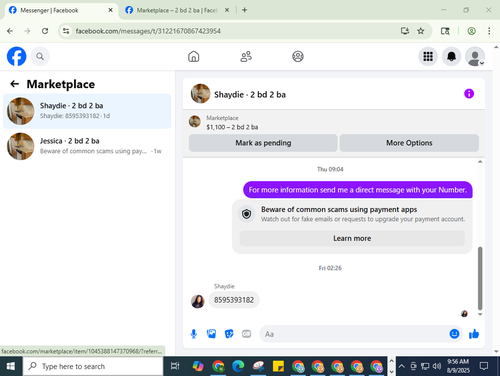This screenshot has height=376, width=500.
Task: Go to the Home feed icon
Action: [x=193, y=56]
